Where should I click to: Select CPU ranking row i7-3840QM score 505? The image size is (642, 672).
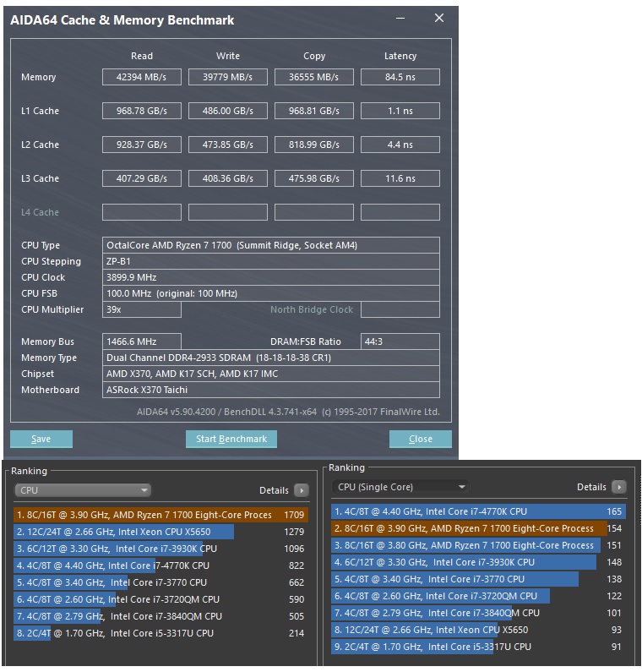coord(160,616)
